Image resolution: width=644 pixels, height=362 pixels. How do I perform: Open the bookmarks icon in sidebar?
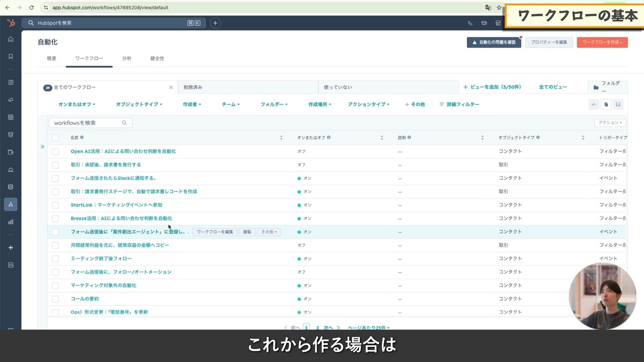click(10, 56)
